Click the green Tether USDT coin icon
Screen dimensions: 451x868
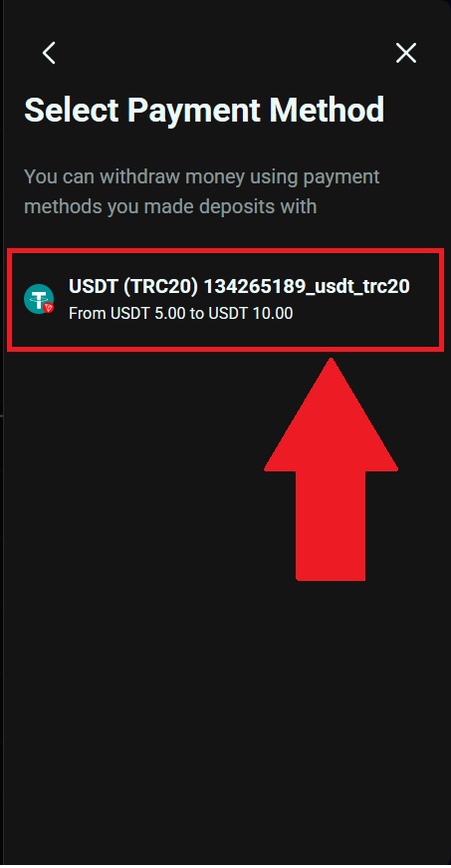(39, 299)
